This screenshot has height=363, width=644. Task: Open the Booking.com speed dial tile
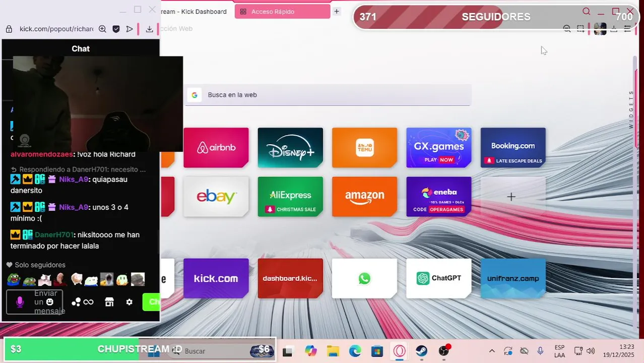[513, 147]
